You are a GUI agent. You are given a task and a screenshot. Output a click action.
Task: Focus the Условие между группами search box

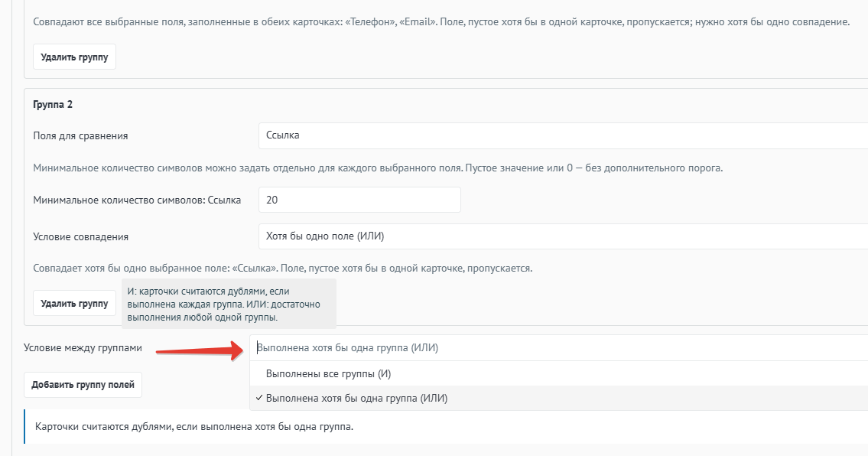[559, 348]
